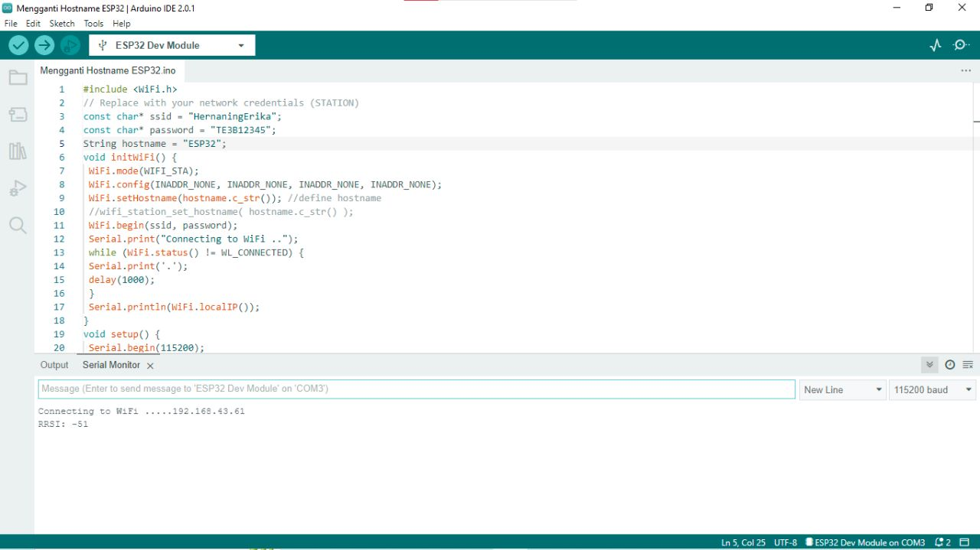
Task: Close the Serial Monitor tab
Action: coord(150,366)
